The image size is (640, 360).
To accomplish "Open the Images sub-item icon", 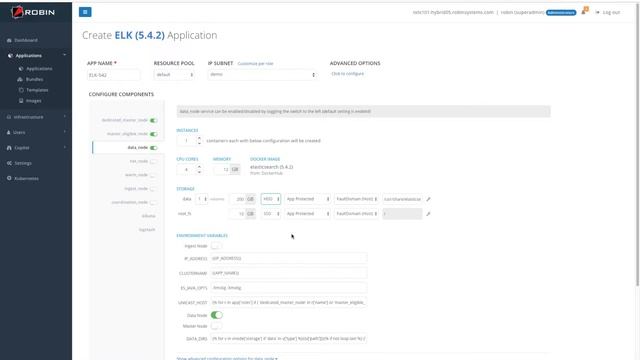I will 21,100.
